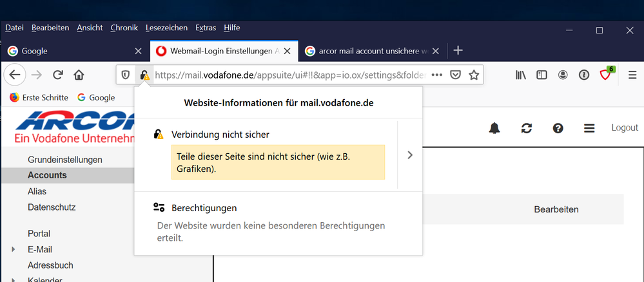Screen dimensions: 644x282
Task: Open Erste Schritte bookmark
Action: pos(39,97)
